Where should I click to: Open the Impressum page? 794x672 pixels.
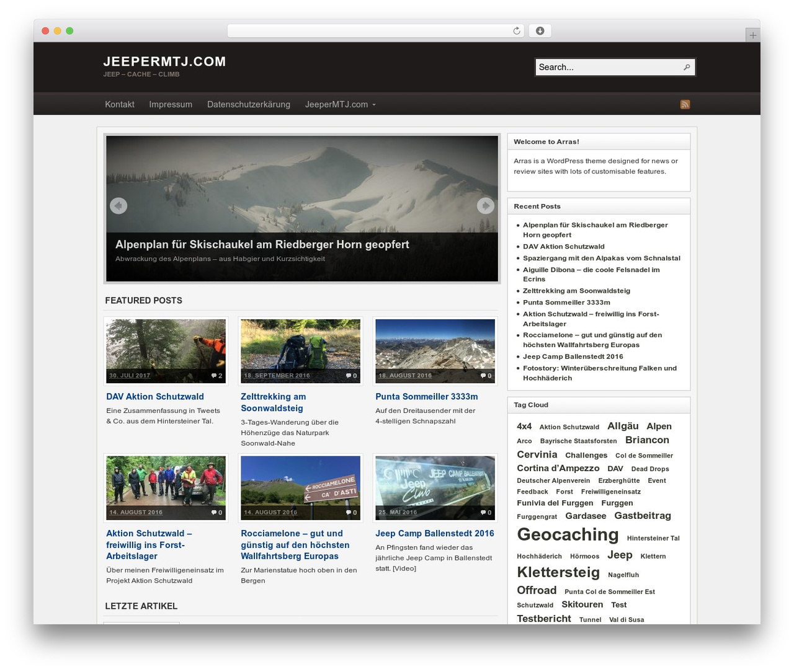[171, 104]
